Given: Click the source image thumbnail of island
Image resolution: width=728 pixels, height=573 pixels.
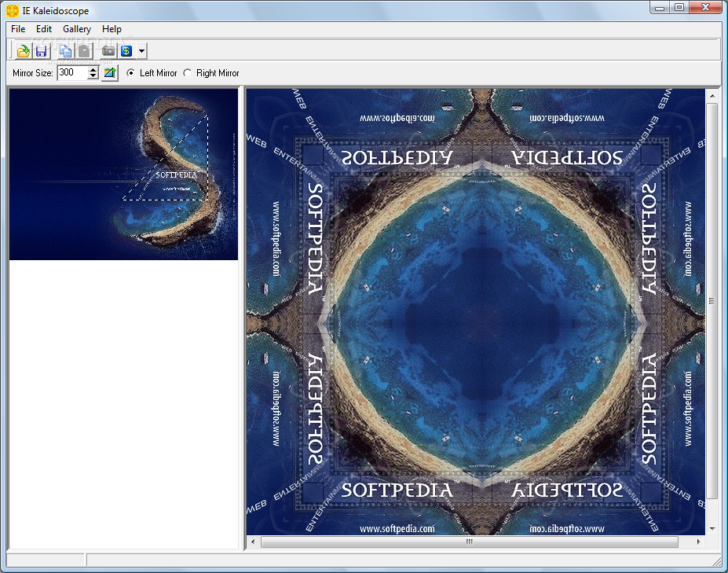Looking at the screenshot, I should pos(123,174).
